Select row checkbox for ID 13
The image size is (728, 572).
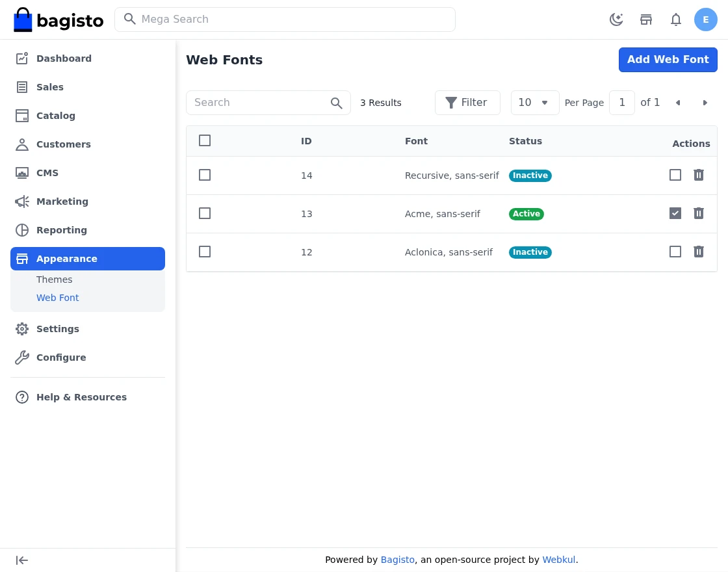205,214
